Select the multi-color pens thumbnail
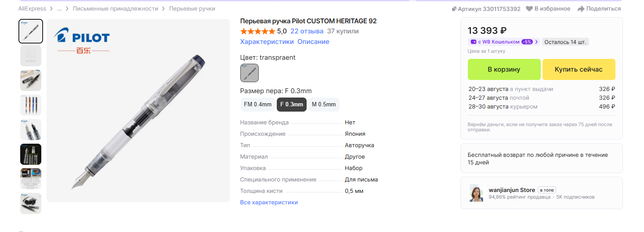This screenshot has height=232, width=644. coord(31,105)
